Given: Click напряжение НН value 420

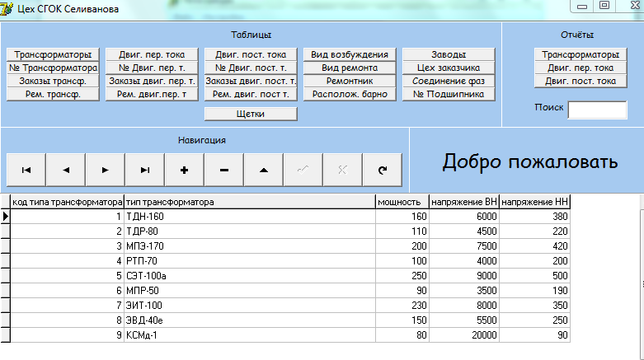Looking at the screenshot, I should point(535,245).
